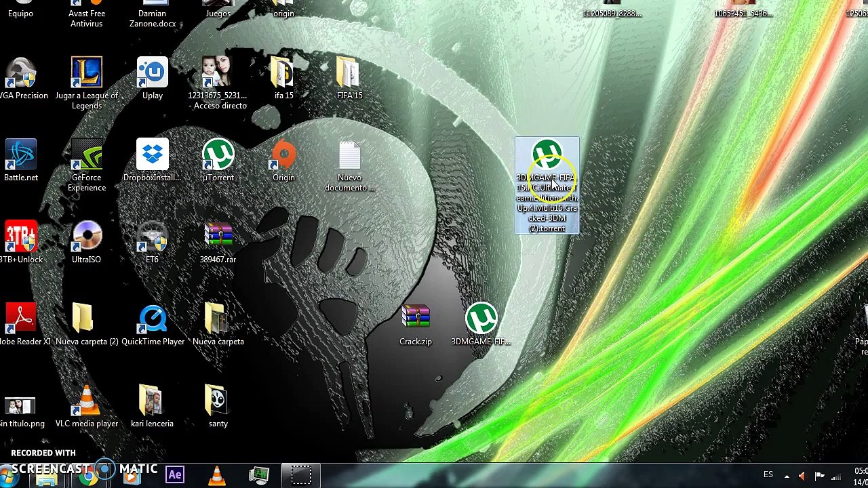868x488 pixels.
Task: Open the ES input language indicator
Action: point(768,475)
